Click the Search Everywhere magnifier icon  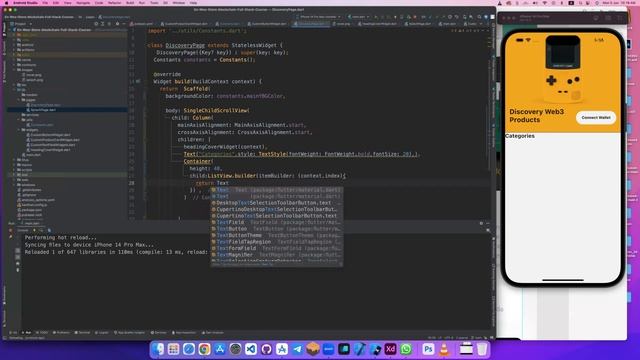tap(479, 17)
